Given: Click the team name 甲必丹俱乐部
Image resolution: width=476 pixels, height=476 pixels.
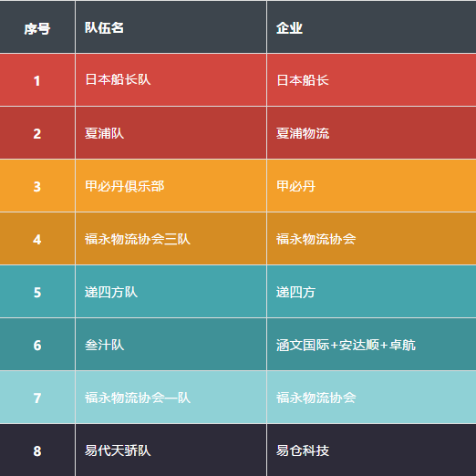Looking at the screenshot, I should click(125, 186).
